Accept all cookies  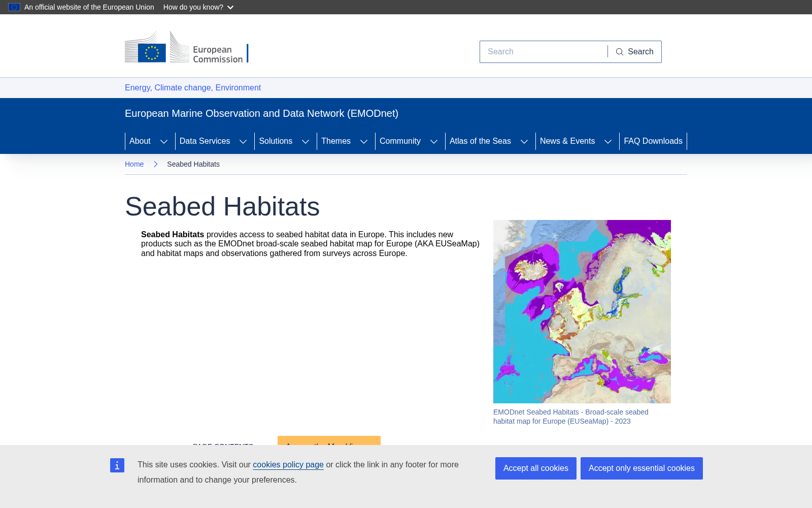pos(536,468)
